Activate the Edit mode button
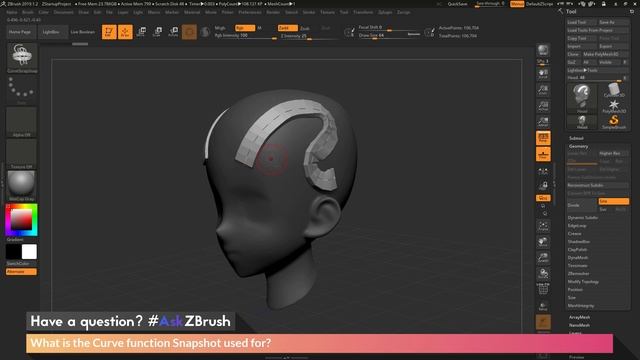 pos(109,32)
